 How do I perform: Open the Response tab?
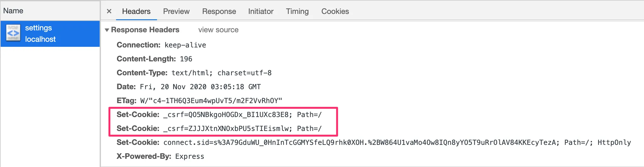[x=219, y=11]
